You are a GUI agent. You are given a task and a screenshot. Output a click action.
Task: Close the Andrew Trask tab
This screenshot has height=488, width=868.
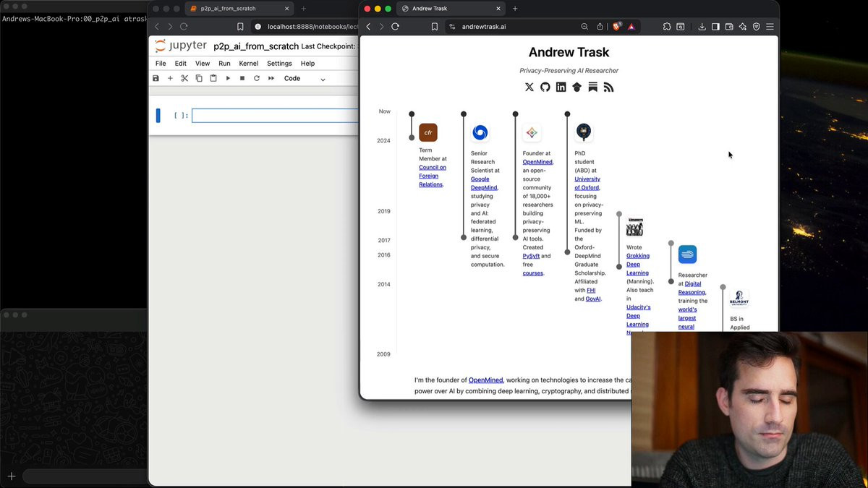click(498, 9)
